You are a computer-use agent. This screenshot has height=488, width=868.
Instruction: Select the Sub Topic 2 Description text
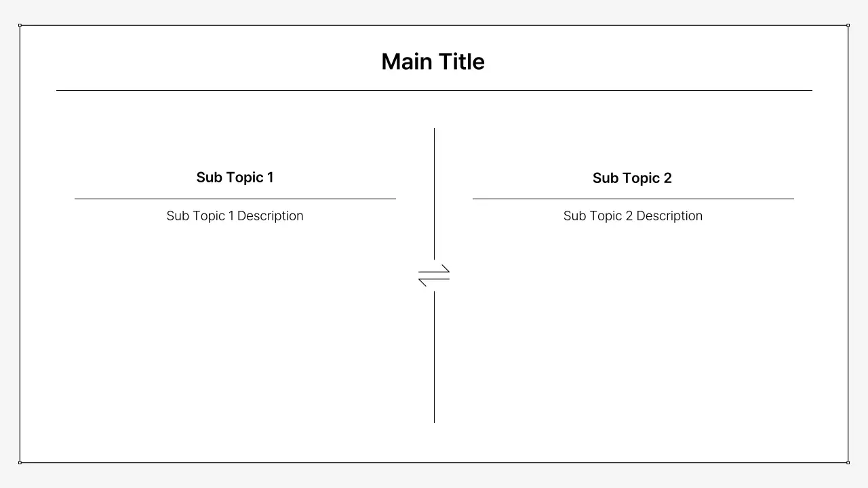point(633,216)
